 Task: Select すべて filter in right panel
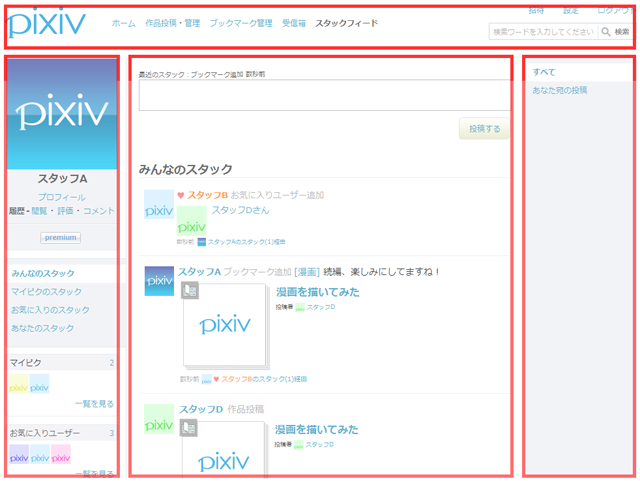544,72
